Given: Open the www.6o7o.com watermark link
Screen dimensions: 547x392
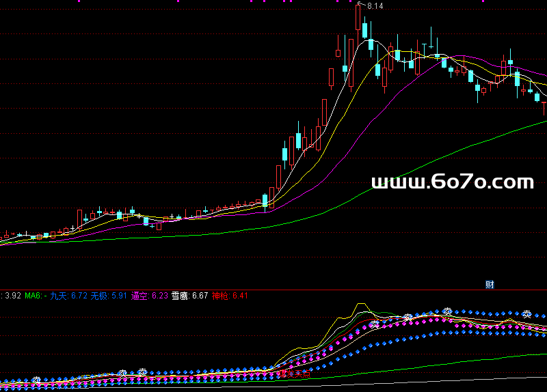Looking at the screenshot, I should (x=452, y=182).
